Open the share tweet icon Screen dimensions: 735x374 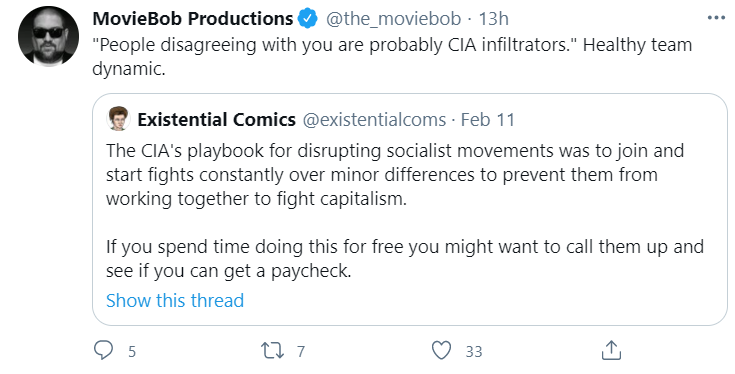tap(611, 350)
